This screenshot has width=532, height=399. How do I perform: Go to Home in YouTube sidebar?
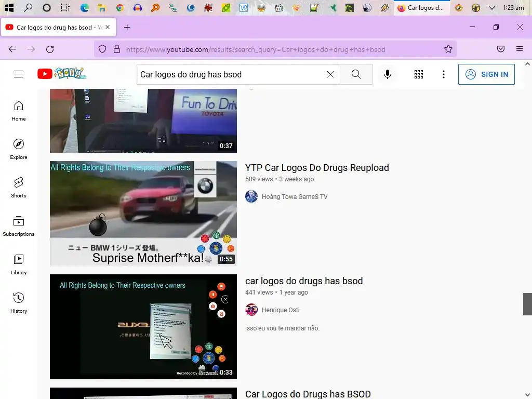coord(19,111)
